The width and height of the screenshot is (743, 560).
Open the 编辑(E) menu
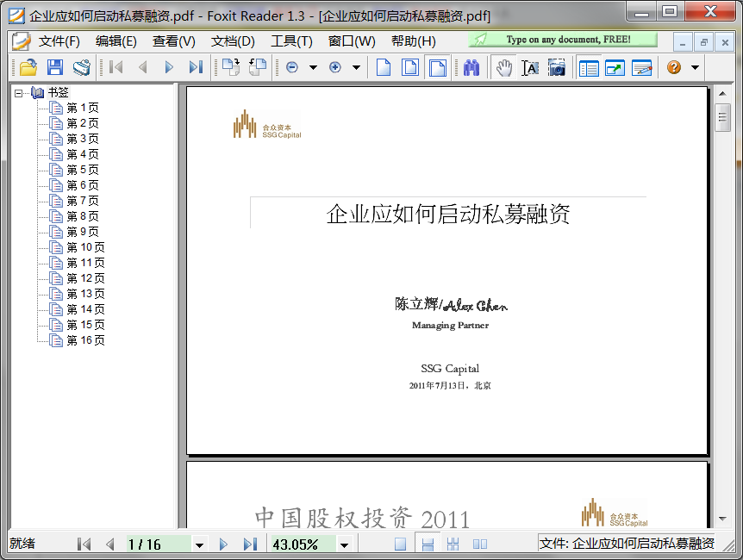(116, 41)
